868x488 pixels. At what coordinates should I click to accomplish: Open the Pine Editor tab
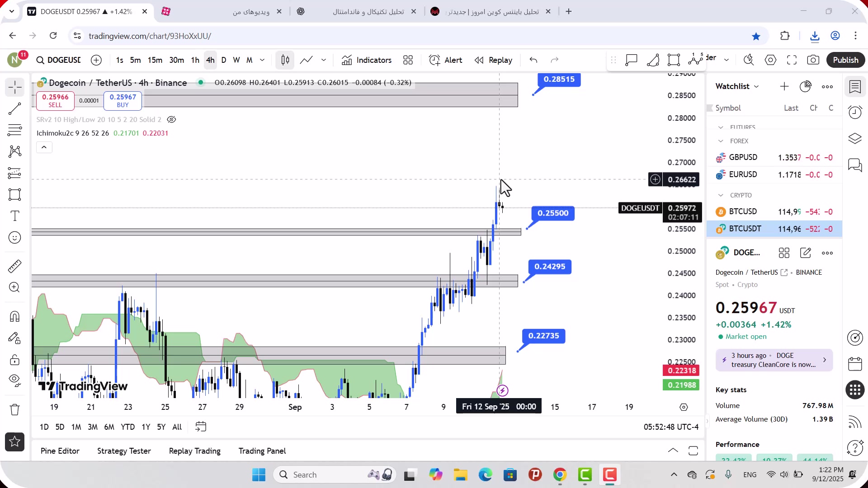(60, 451)
